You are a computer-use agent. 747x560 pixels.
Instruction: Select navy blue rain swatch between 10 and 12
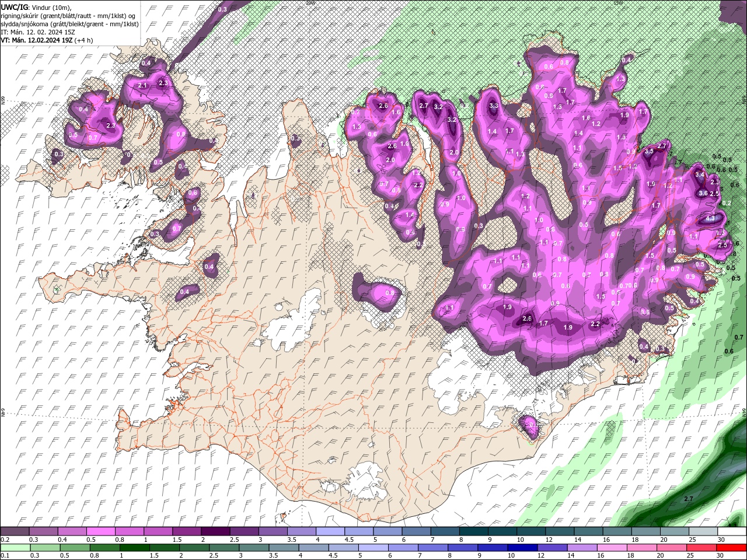pos(522,548)
